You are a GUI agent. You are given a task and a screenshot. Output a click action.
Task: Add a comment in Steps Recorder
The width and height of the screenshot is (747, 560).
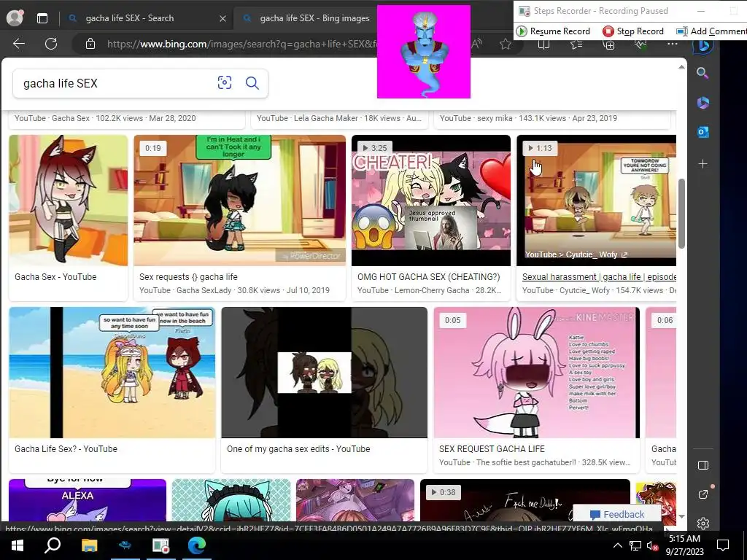(711, 31)
